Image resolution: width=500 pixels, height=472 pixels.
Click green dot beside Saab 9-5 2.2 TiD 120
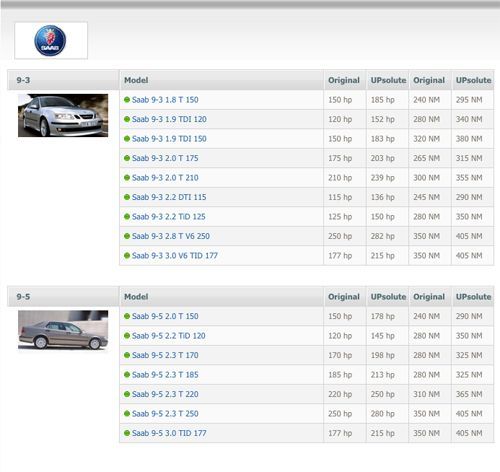click(127, 336)
